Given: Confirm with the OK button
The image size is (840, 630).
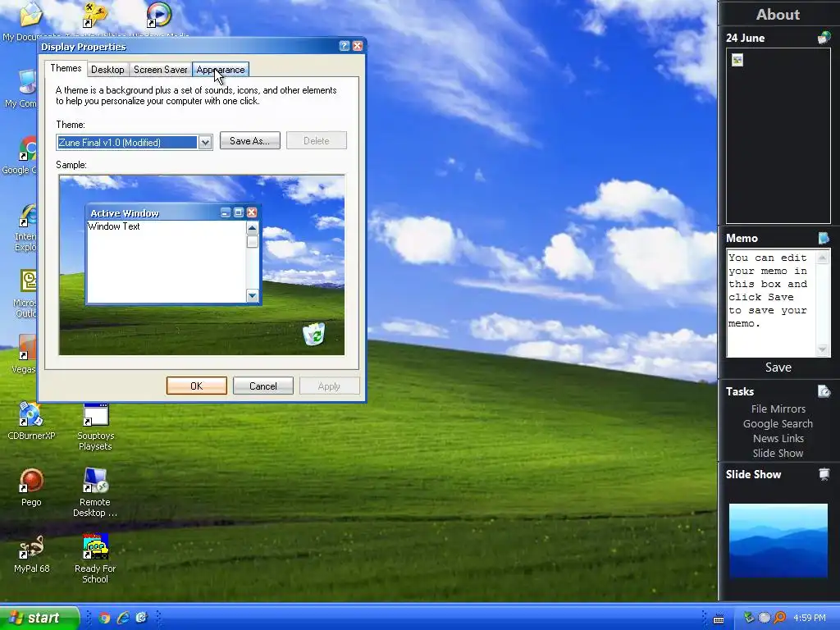Looking at the screenshot, I should (197, 386).
